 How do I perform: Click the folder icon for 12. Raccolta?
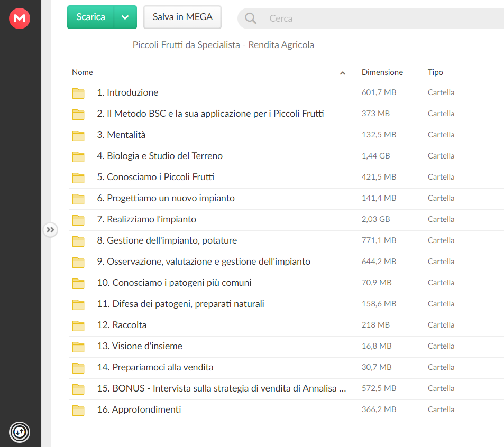[78, 326]
